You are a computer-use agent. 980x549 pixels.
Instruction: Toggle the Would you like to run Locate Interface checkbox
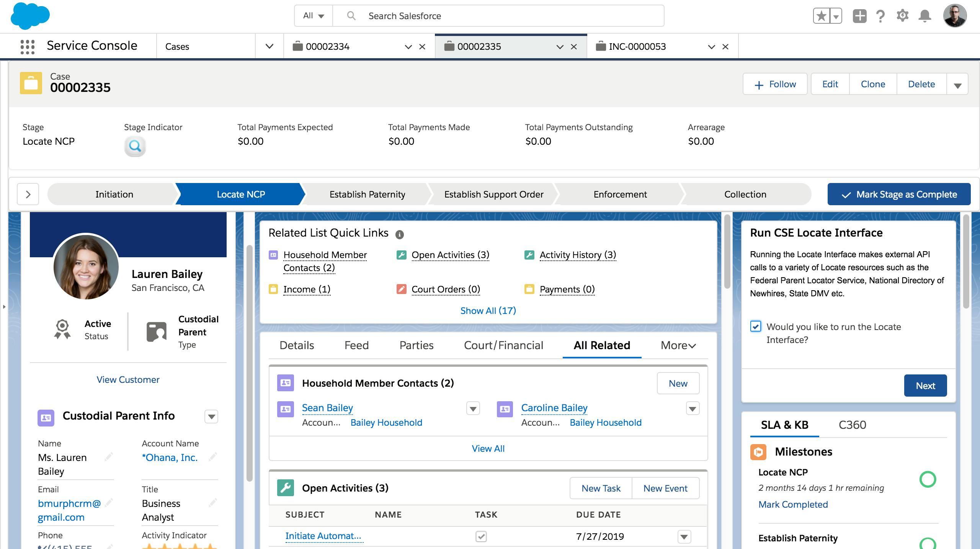tap(755, 326)
